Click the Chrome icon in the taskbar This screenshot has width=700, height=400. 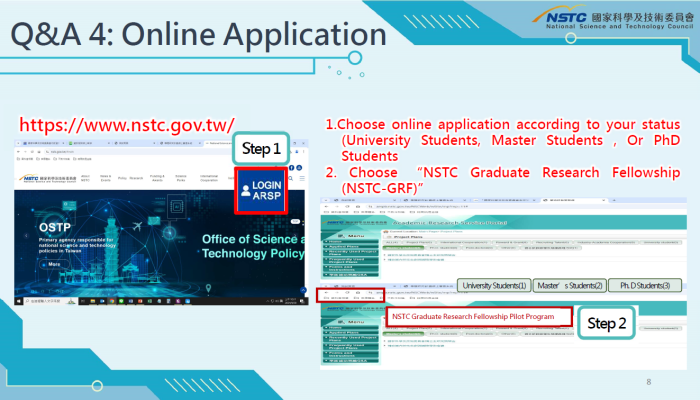click(x=112, y=301)
